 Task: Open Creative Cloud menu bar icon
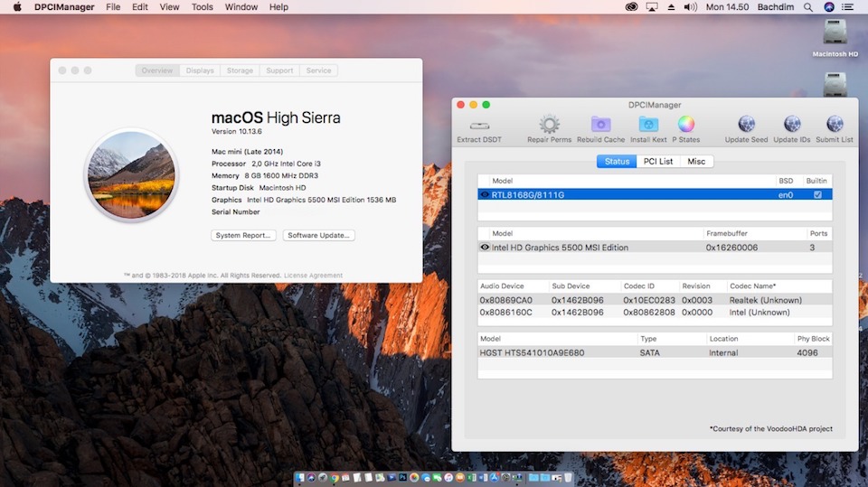(631, 7)
